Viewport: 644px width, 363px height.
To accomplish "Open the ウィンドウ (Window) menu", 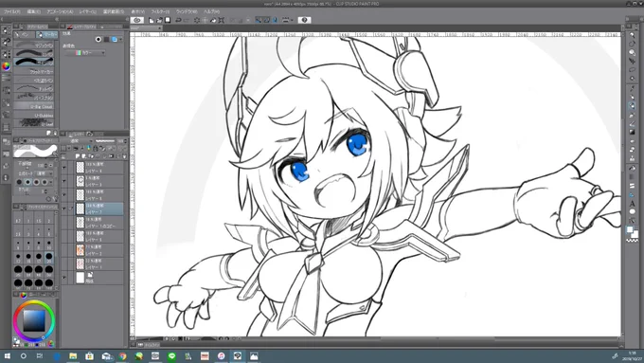I will 187,11.
